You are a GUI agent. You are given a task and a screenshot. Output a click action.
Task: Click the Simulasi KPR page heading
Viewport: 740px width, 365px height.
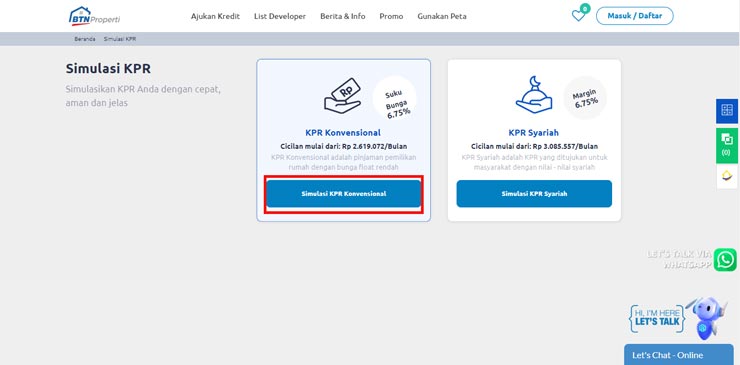pyautogui.click(x=108, y=68)
